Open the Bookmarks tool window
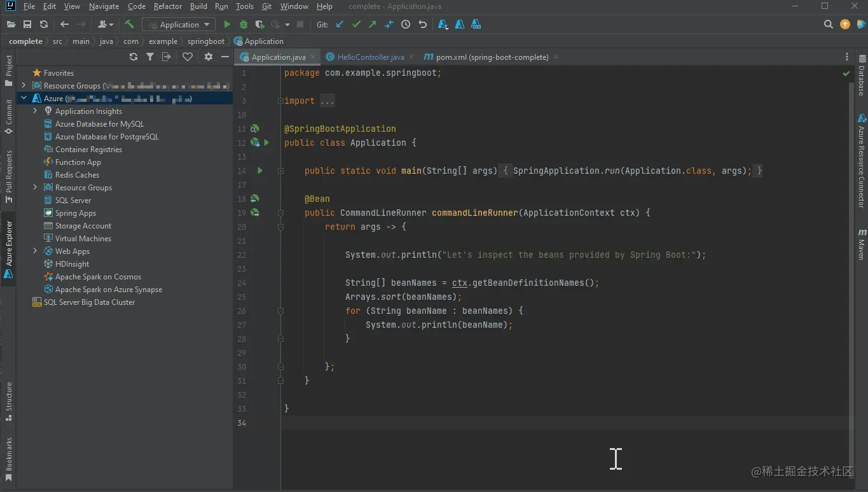Image resolution: width=868 pixels, height=492 pixels. (x=9, y=458)
